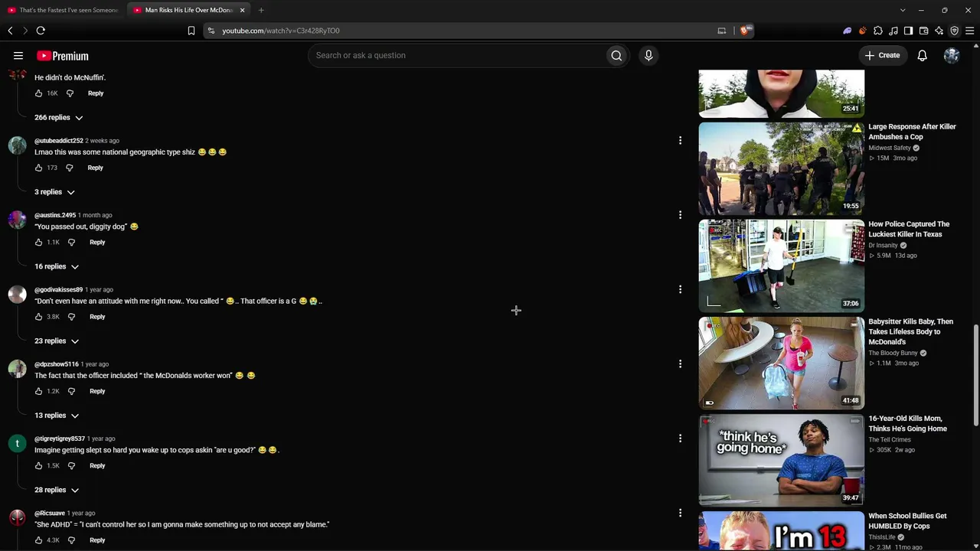Click the page vertical scrollbar
The image size is (980, 551).
pos(976,375)
